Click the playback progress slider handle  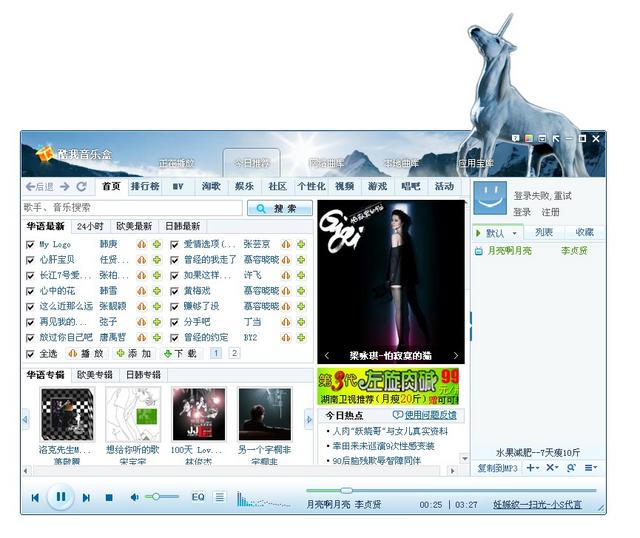coord(346,490)
